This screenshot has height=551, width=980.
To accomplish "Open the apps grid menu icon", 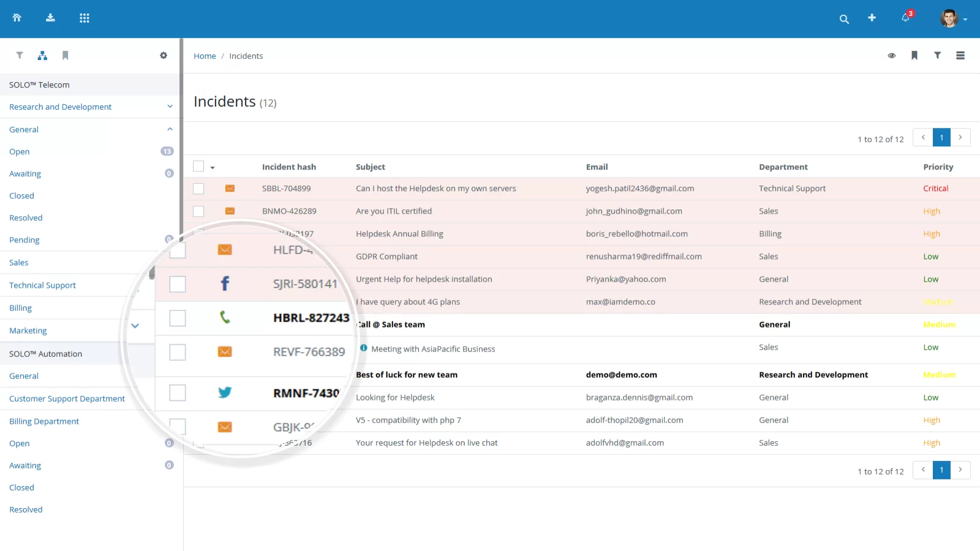I will 85,18.
